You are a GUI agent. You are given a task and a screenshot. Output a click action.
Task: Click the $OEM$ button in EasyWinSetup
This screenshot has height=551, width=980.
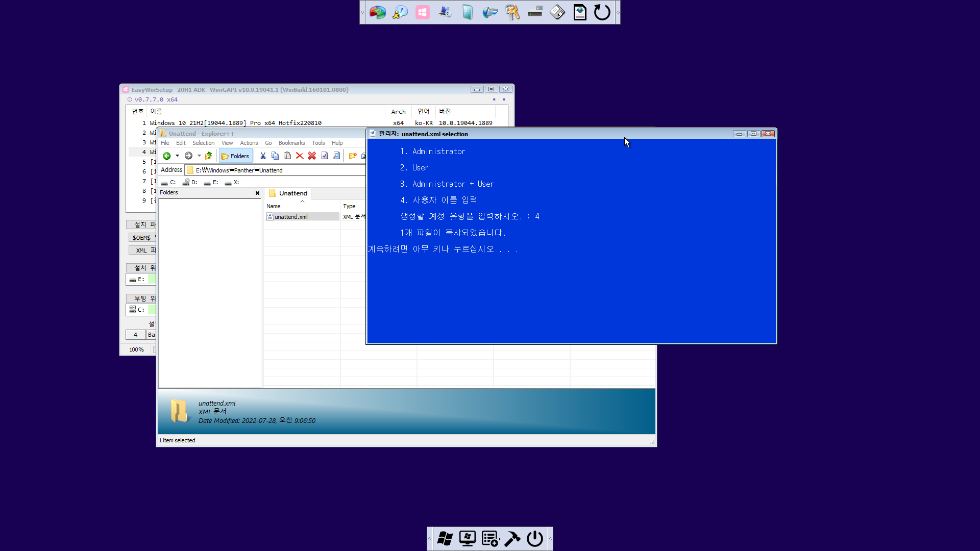(142, 238)
